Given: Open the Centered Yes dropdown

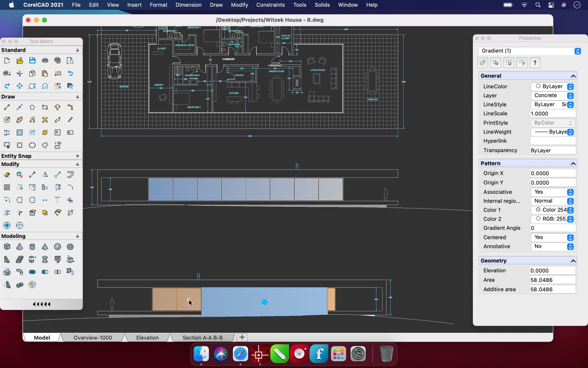Looking at the screenshot, I should (x=553, y=237).
